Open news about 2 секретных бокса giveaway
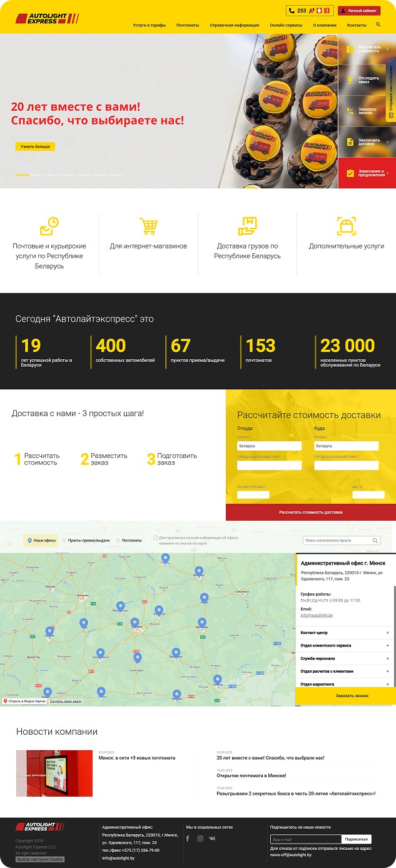The width and height of the screenshot is (396, 868). tap(296, 793)
